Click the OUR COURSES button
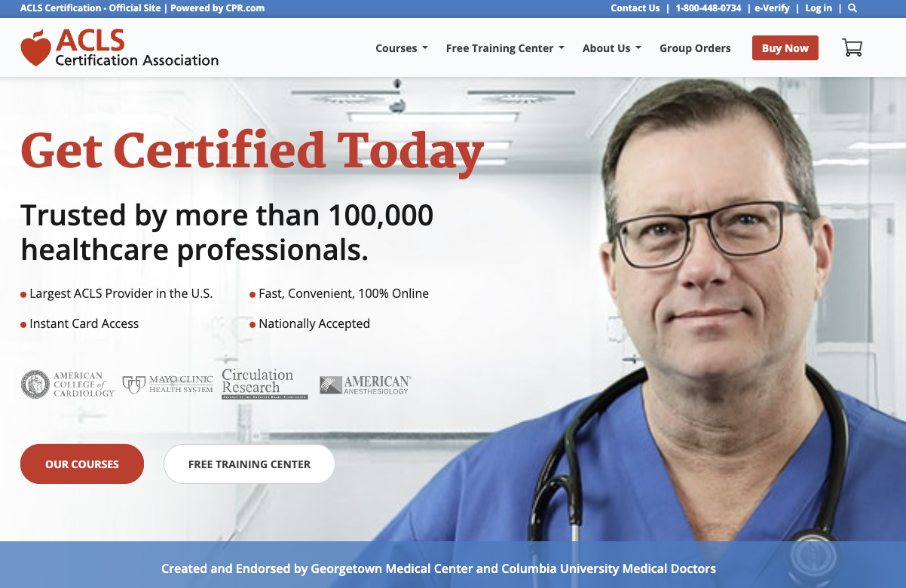Screen dimensions: 906x588 [82, 464]
